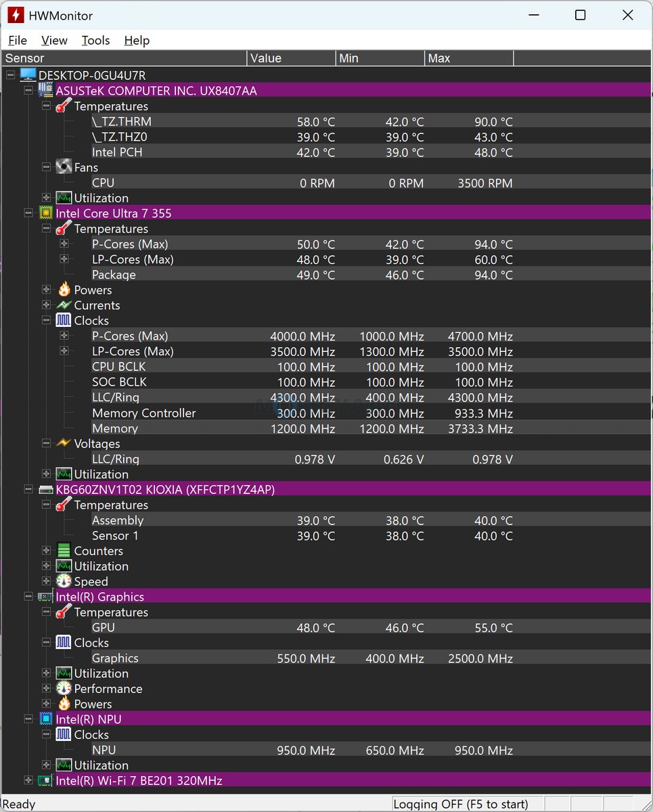Expand the ASUSTeK Utilization node
This screenshot has height=812, width=653.
pos(46,198)
